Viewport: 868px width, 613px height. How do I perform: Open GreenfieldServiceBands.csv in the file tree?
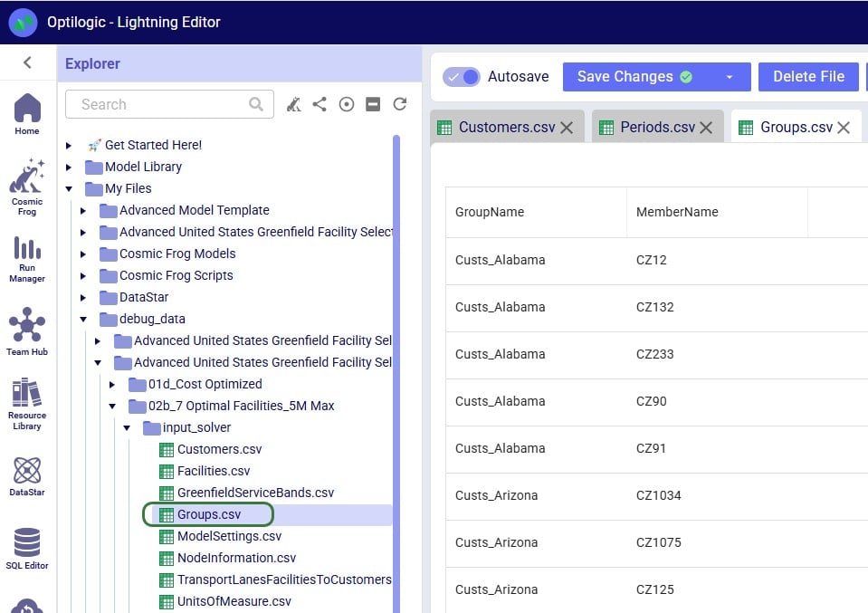click(x=256, y=493)
